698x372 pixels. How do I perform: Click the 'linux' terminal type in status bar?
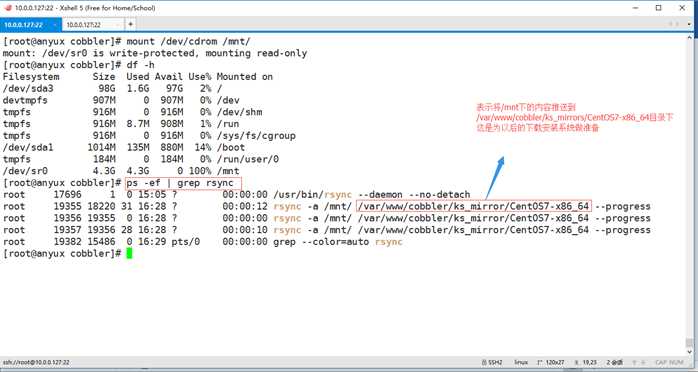click(521, 363)
